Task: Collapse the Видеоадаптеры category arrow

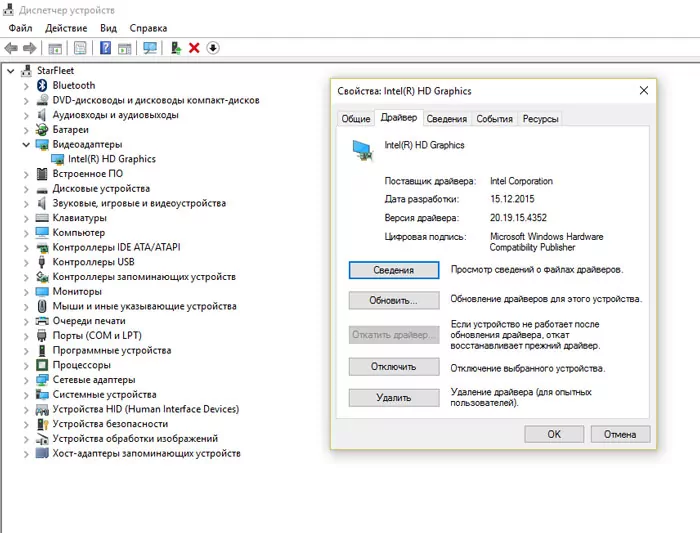Action: 26,144
